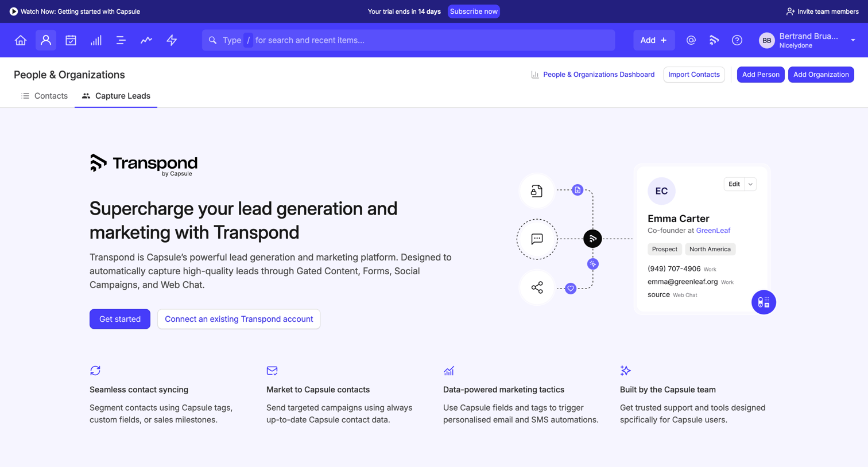Select the Capture Leads tab
This screenshot has height=467, width=868.
tap(116, 96)
